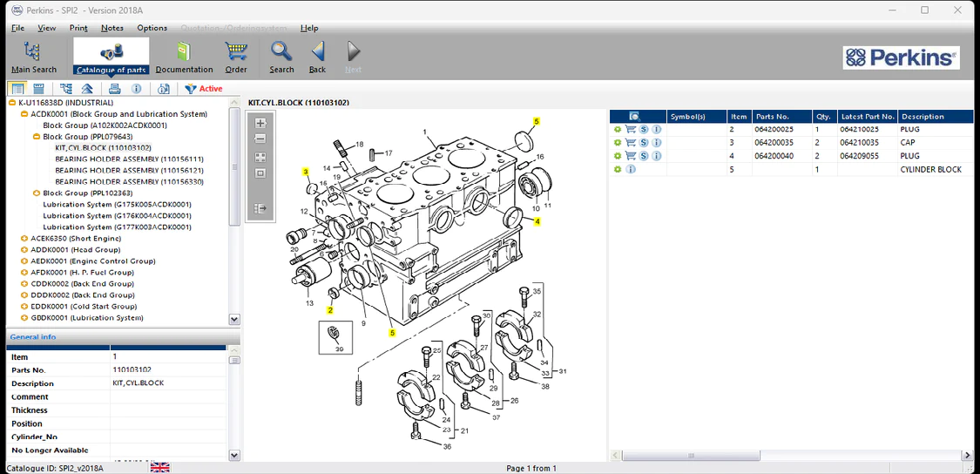Expand ACEK6350 (Short Engine) node
Image resolution: width=980 pixels, height=474 pixels.
coord(24,239)
